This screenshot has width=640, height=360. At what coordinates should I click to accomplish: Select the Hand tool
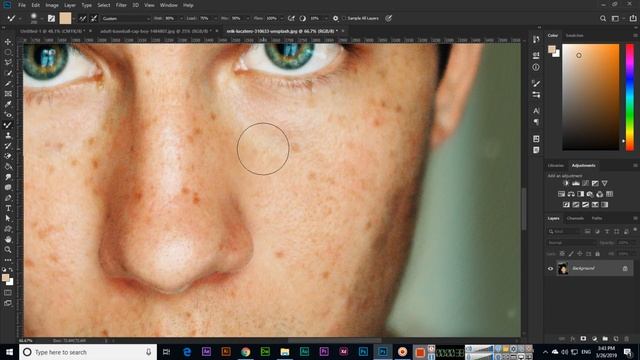tap(8, 240)
